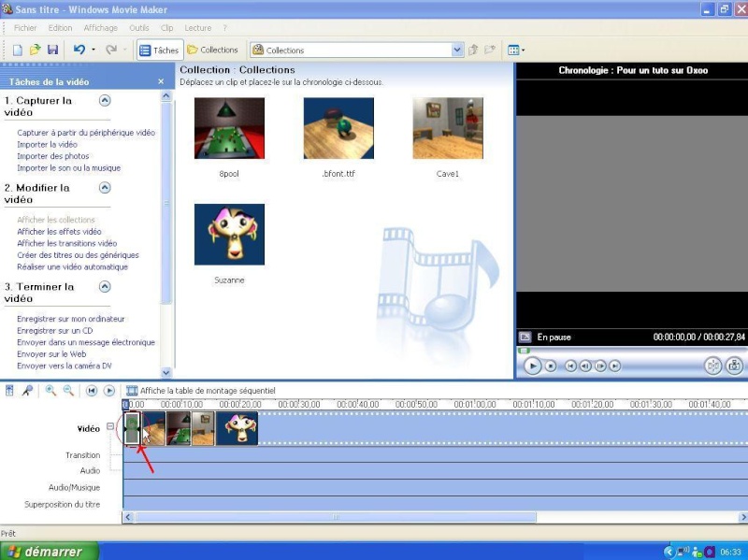Open the Affichage menu
Image resolution: width=748 pixels, height=560 pixels.
point(101,28)
